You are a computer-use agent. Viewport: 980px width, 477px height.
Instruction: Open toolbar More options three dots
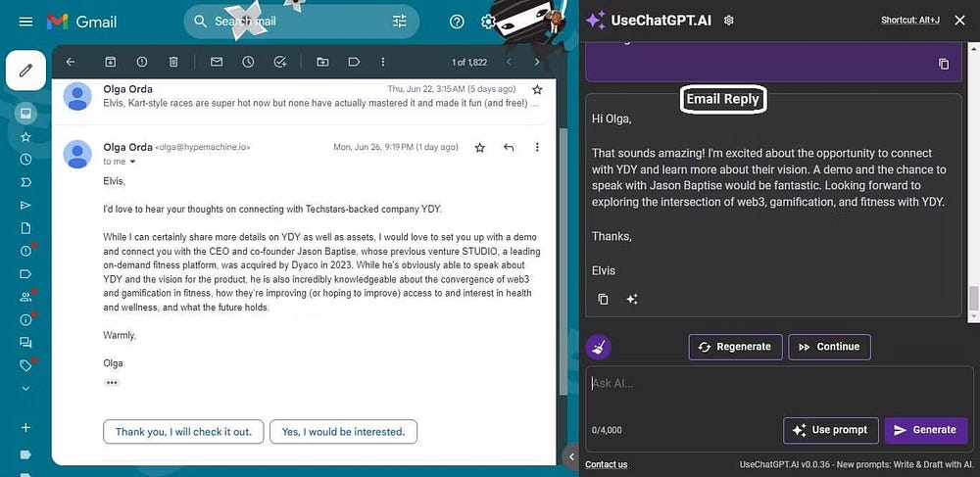tap(383, 62)
